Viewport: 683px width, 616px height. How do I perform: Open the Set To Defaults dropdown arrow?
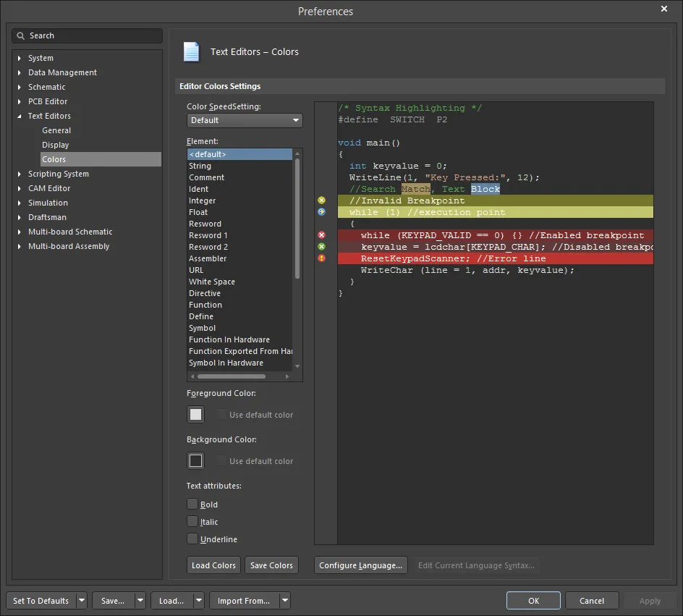coord(82,600)
